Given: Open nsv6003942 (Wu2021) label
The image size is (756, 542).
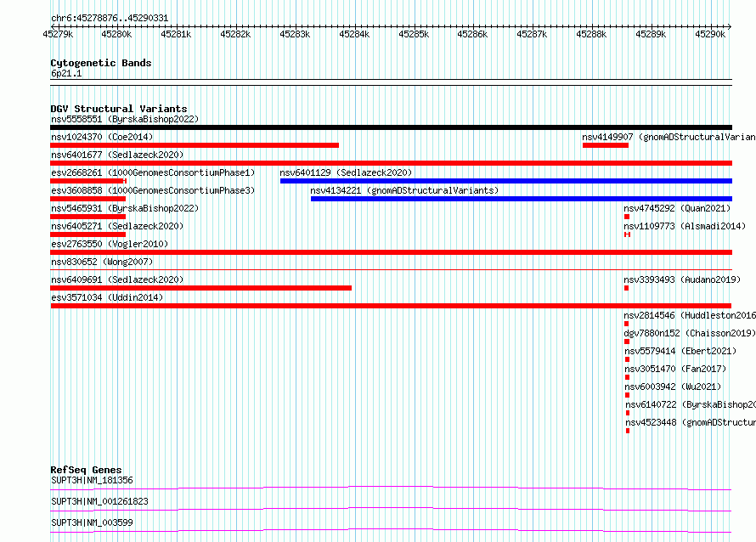Looking at the screenshot, I should 673,387.
